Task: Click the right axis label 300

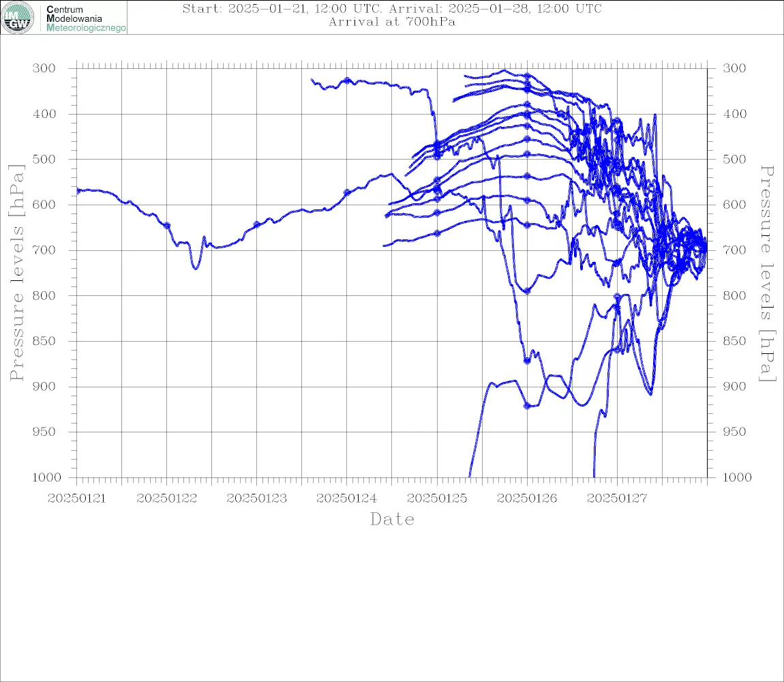Action: [734, 68]
